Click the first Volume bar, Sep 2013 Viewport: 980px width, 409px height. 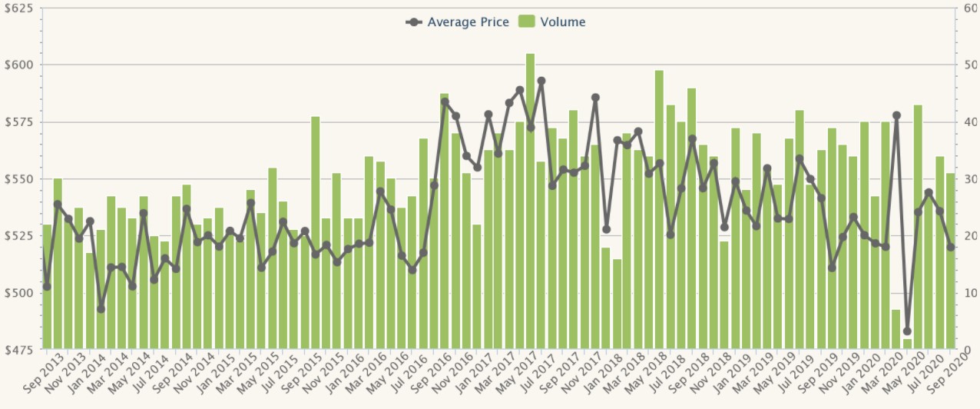(x=47, y=323)
